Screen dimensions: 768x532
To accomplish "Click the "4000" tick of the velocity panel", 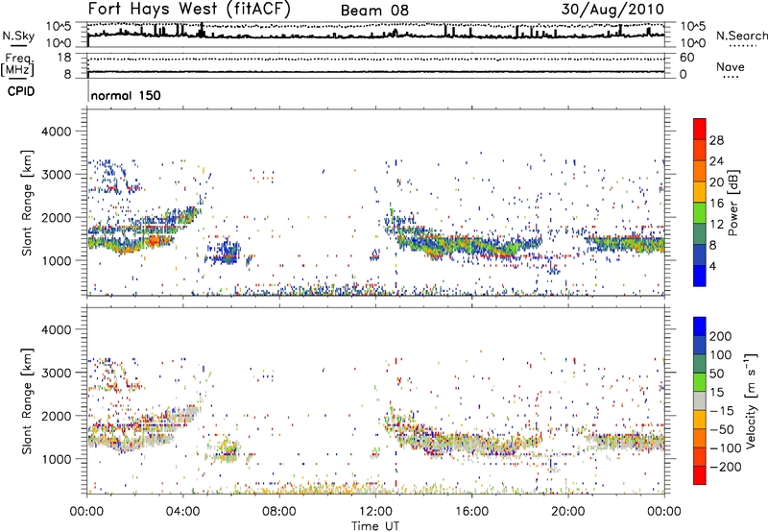I will pyautogui.click(x=56, y=329).
